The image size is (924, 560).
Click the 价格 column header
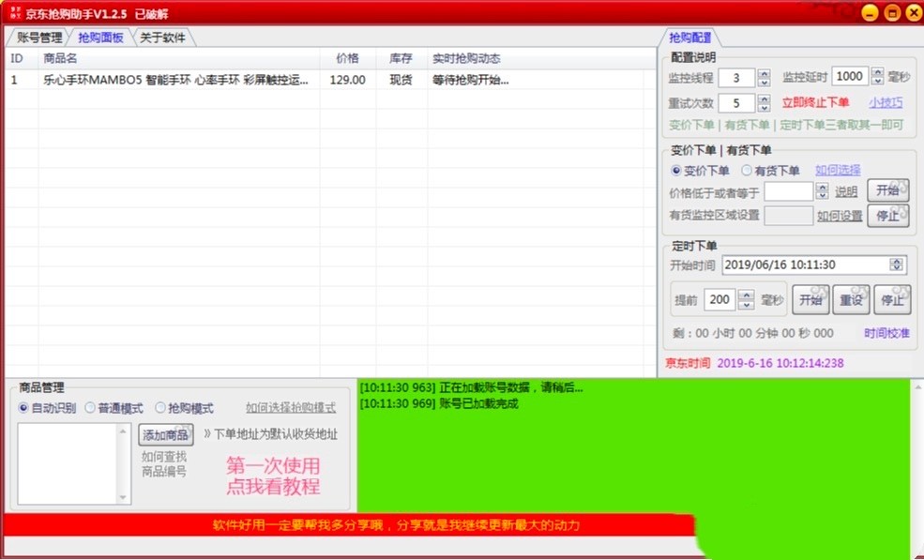348,58
